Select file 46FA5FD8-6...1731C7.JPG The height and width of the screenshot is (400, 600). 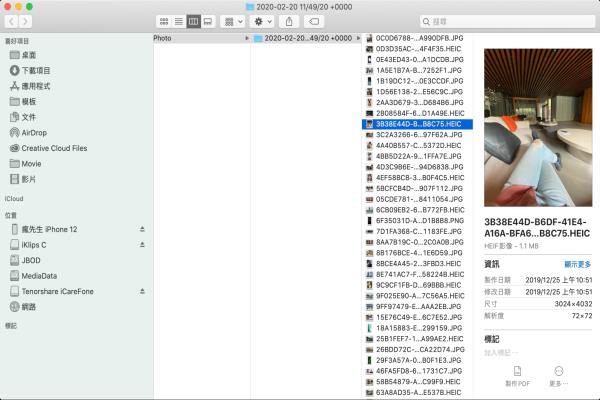[417, 371]
